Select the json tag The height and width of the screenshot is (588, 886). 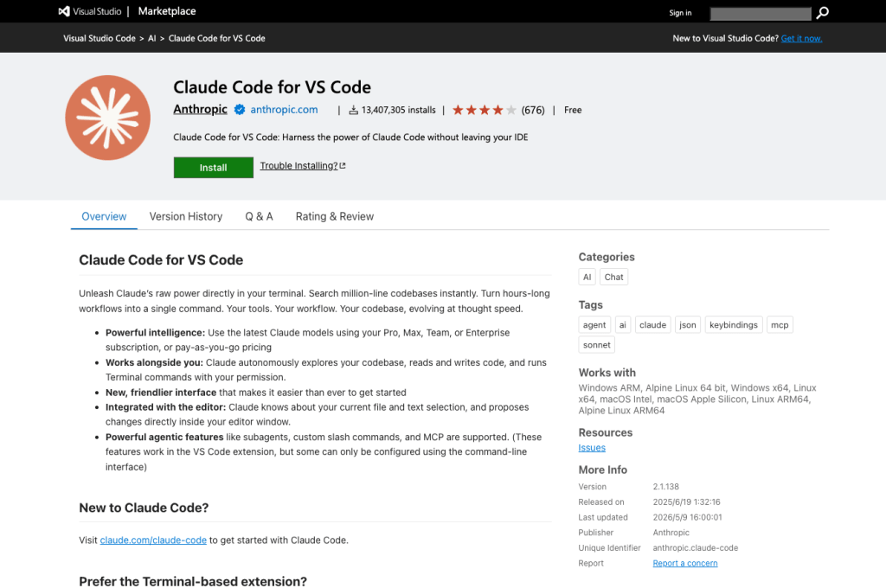click(x=688, y=325)
